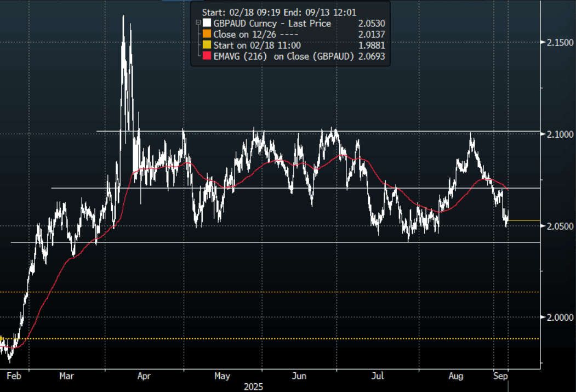Open the red EMAVG color swatch
576x392 pixels.
pos(206,56)
